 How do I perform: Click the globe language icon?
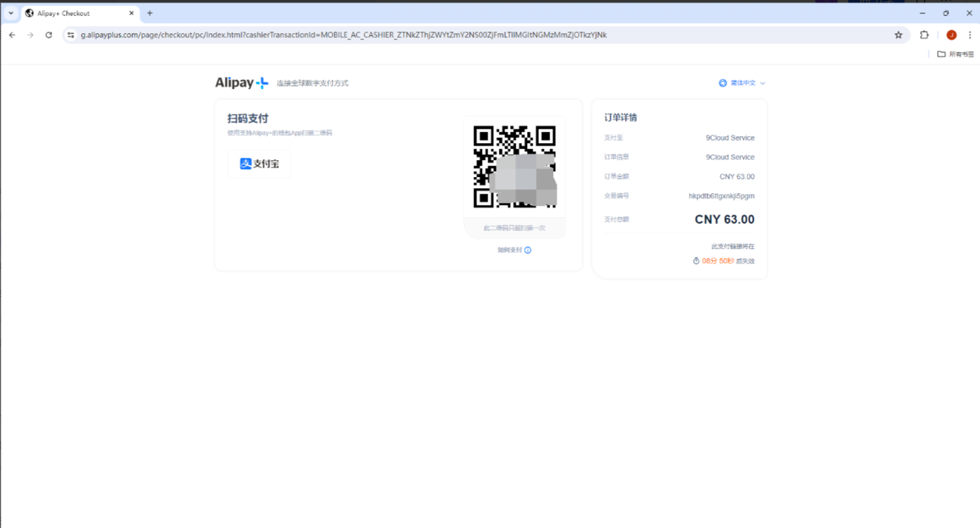click(x=723, y=83)
